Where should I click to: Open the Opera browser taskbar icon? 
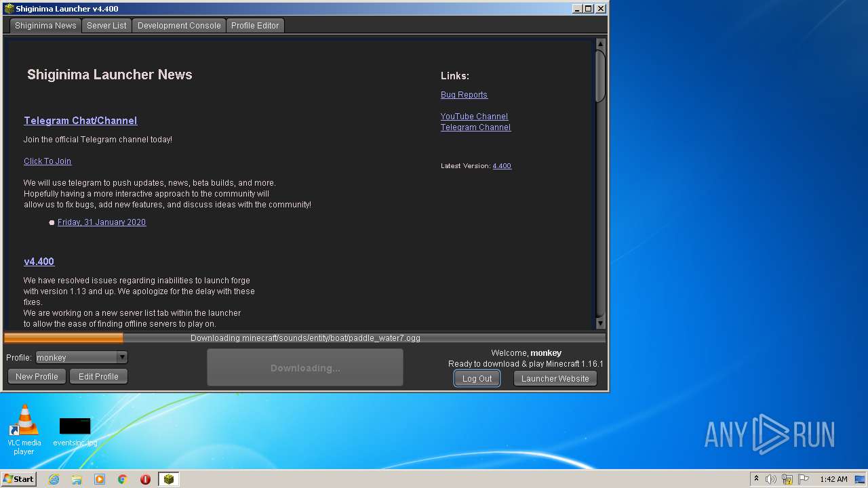point(145,479)
